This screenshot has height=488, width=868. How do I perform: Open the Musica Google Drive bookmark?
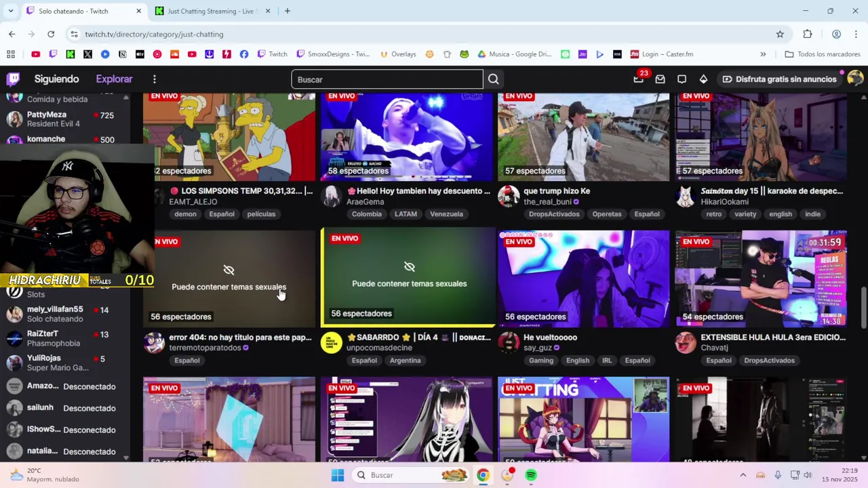pyautogui.click(x=515, y=54)
